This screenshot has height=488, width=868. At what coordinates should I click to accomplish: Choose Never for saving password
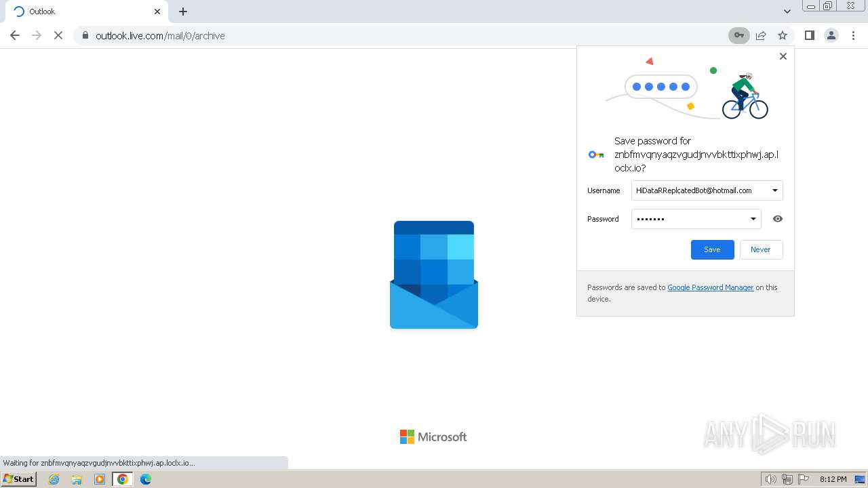pos(761,249)
